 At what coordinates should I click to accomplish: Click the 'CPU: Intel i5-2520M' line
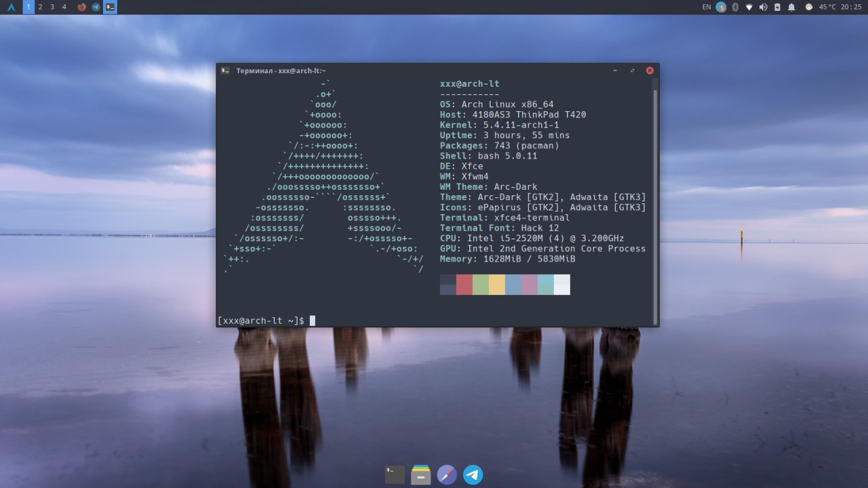pyautogui.click(x=532, y=239)
